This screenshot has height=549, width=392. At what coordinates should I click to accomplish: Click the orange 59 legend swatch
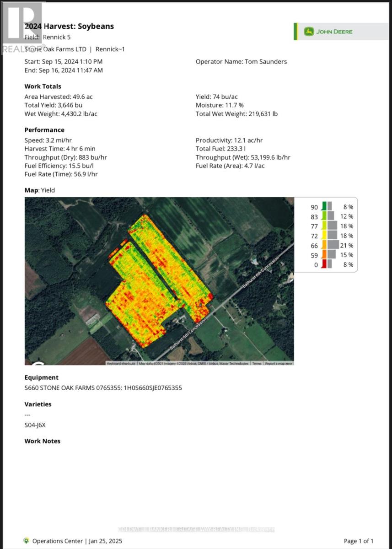click(x=324, y=255)
